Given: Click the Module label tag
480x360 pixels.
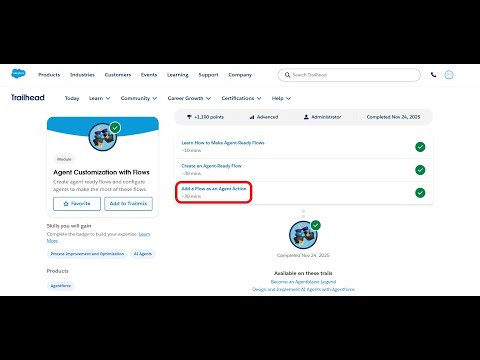Looking at the screenshot, I should pyautogui.click(x=64, y=159).
